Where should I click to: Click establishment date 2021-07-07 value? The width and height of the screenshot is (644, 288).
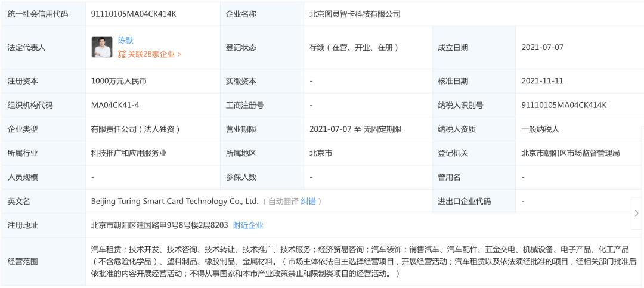(x=542, y=47)
